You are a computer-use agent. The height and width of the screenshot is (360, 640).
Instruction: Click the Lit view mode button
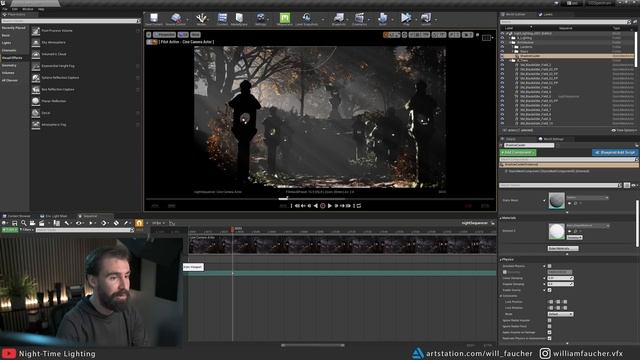click(183, 35)
